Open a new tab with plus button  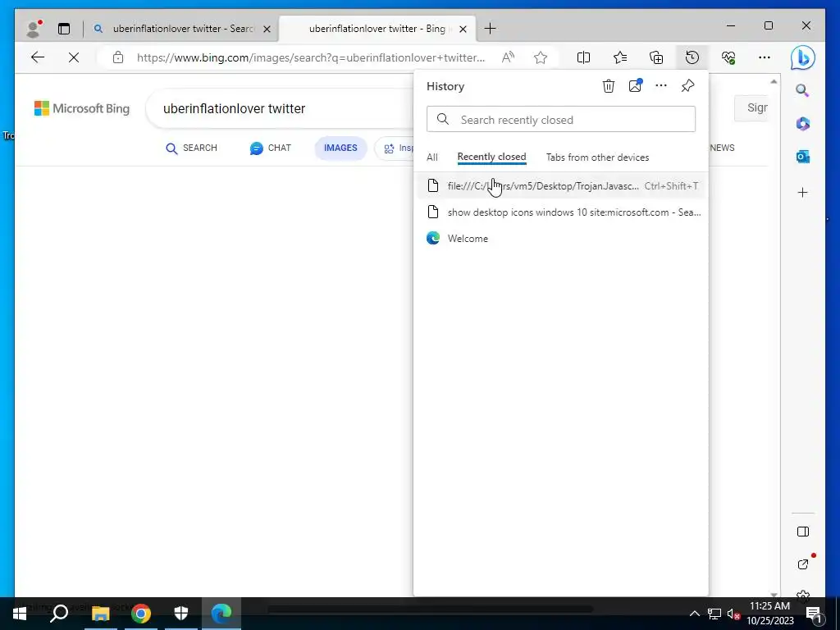tap(490, 29)
